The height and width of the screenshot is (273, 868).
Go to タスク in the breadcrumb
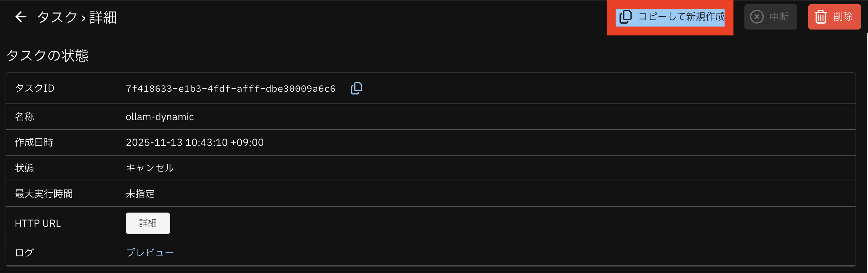pyautogui.click(x=57, y=17)
